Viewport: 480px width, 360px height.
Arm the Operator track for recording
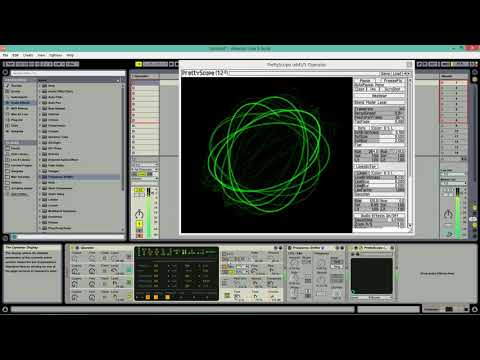coord(140,236)
